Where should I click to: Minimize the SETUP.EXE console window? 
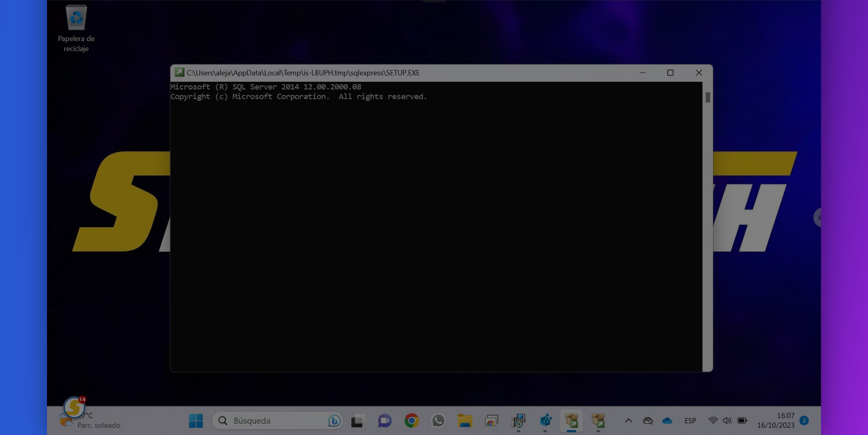point(642,73)
